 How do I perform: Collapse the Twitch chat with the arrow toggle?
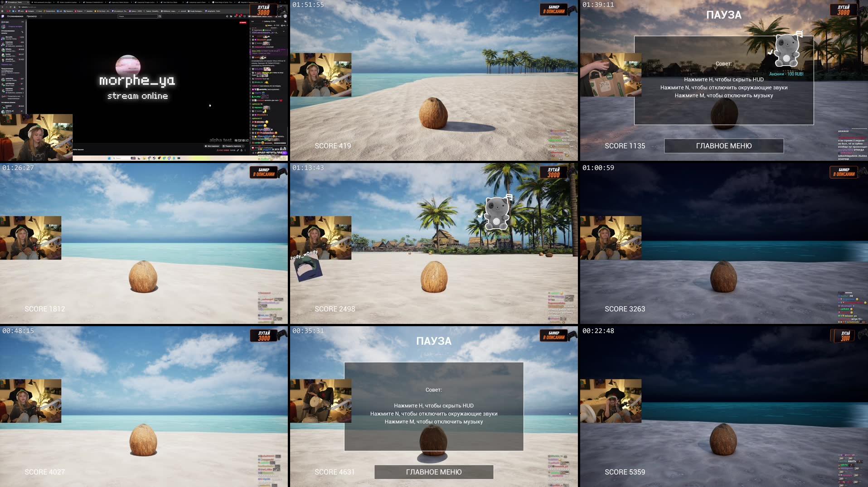(x=252, y=21)
